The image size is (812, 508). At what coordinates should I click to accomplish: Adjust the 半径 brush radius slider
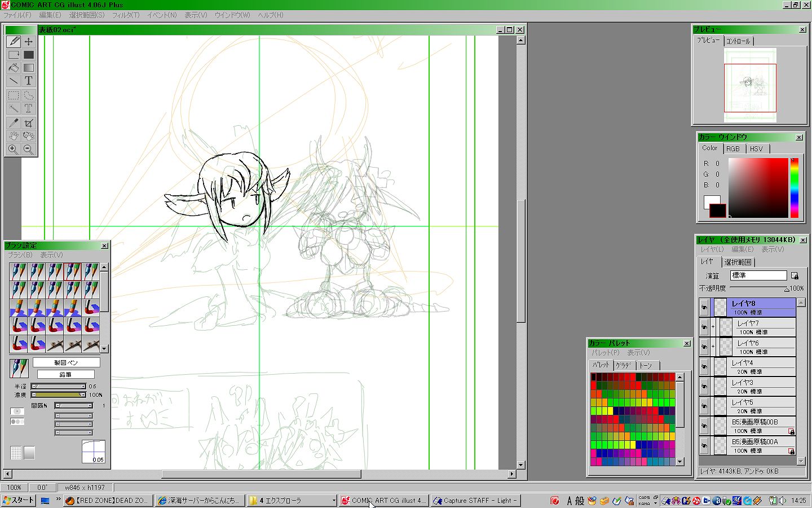tap(59, 386)
